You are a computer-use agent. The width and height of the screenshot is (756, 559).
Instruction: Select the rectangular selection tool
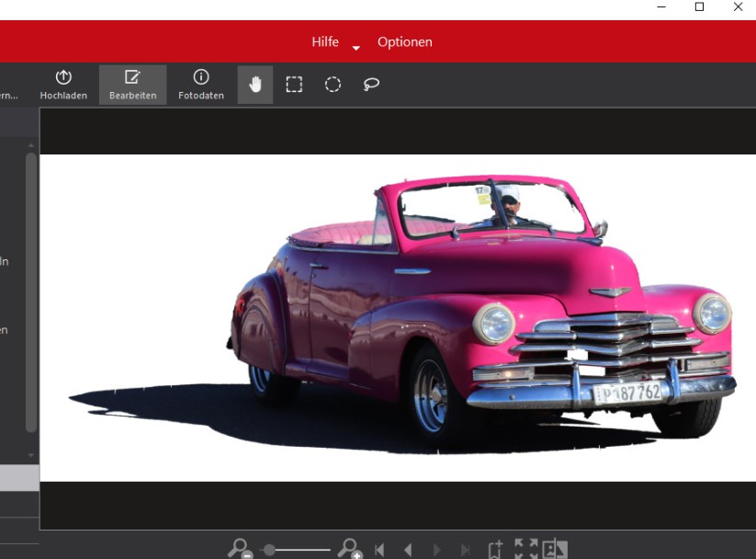tap(294, 85)
